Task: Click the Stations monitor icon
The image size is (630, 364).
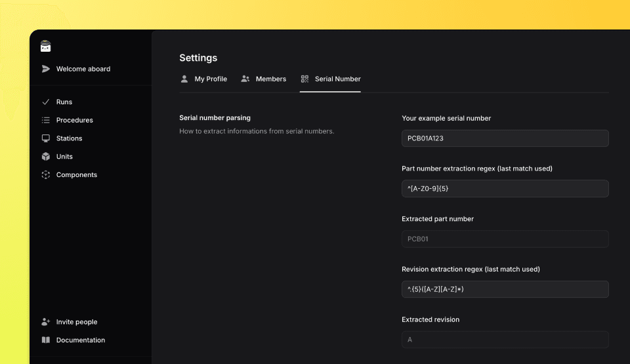Action: click(x=46, y=138)
